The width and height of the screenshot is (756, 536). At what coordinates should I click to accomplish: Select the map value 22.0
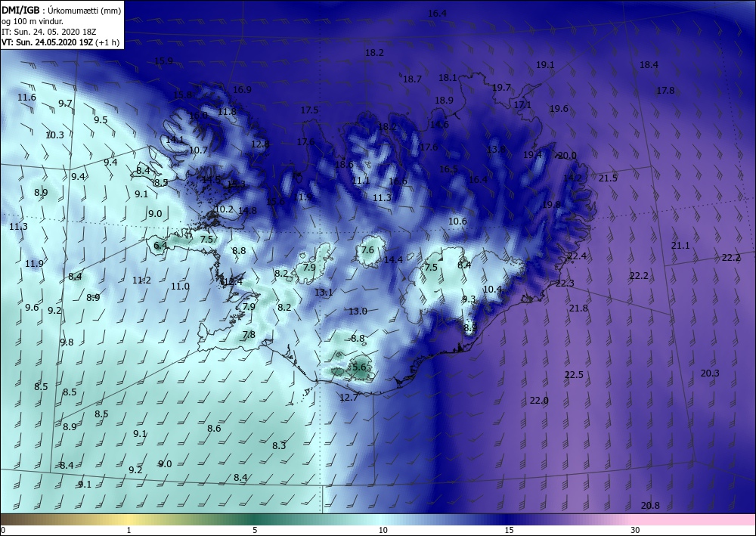click(539, 400)
